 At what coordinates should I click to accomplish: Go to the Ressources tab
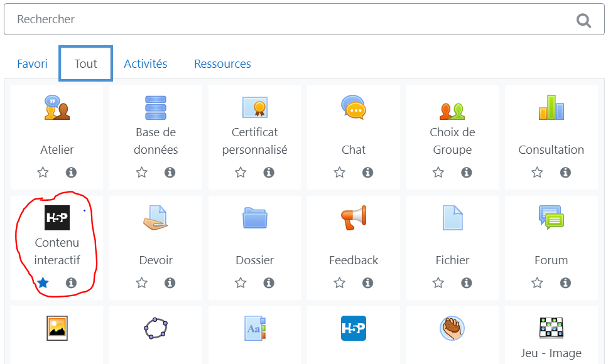pos(222,63)
